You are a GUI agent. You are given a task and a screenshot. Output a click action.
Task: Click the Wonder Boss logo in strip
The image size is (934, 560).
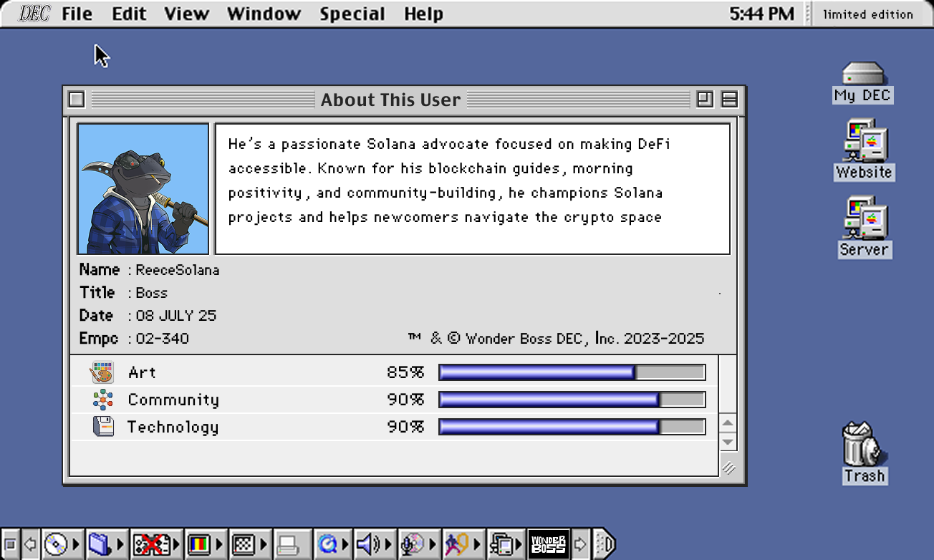point(548,545)
